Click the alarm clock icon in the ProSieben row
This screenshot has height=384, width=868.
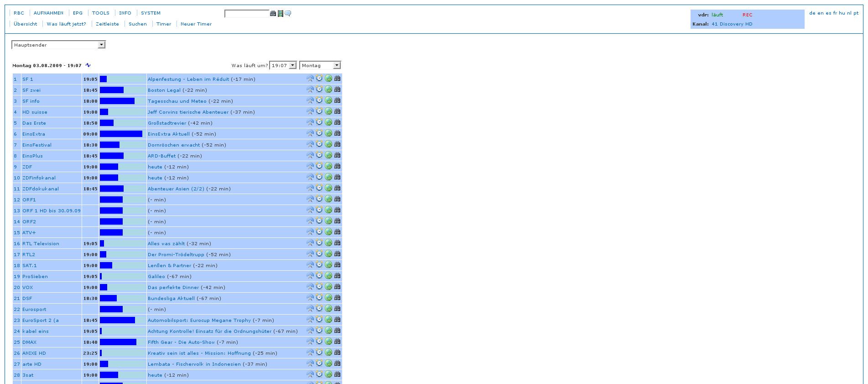point(319,276)
